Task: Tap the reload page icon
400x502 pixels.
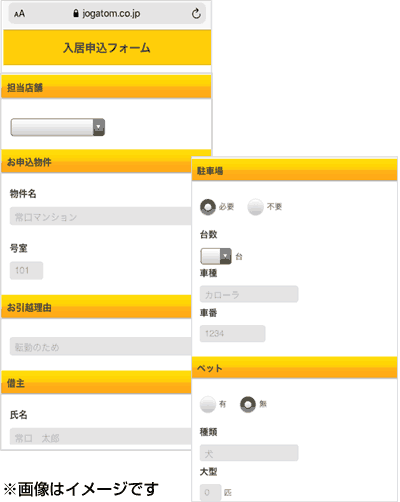Action: pyautogui.click(x=196, y=14)
